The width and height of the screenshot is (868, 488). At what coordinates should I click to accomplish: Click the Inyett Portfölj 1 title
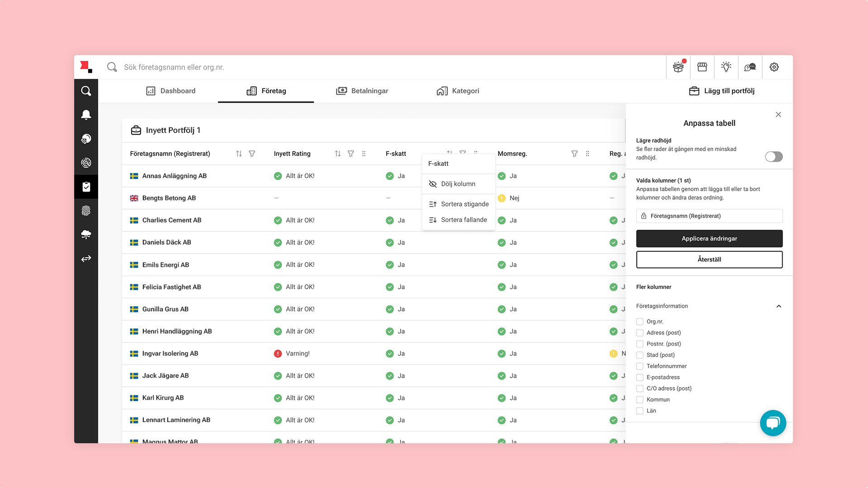coord(173,130)
